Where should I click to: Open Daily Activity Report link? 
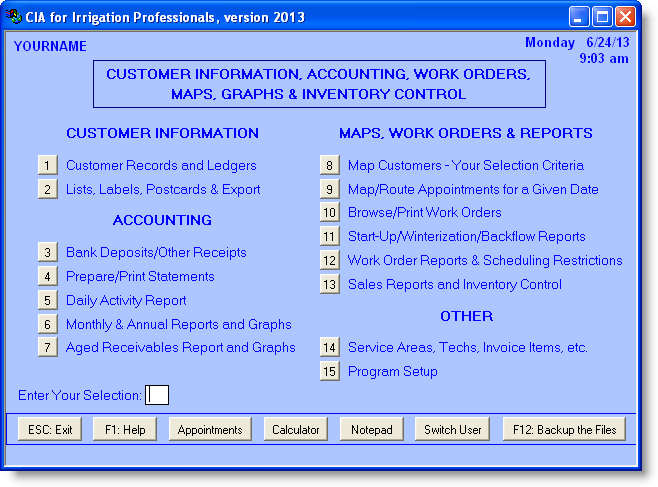pyautogui.click(x=126, y=300)
